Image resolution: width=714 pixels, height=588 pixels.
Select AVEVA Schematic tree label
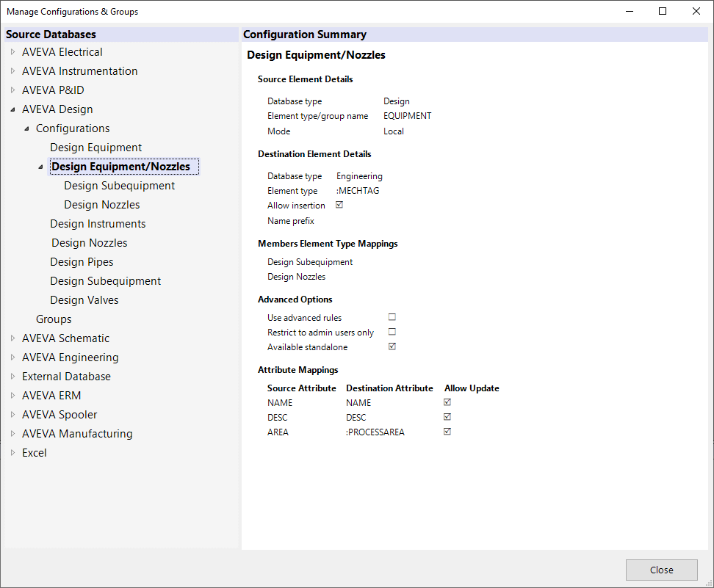click(x=65, y=338)
